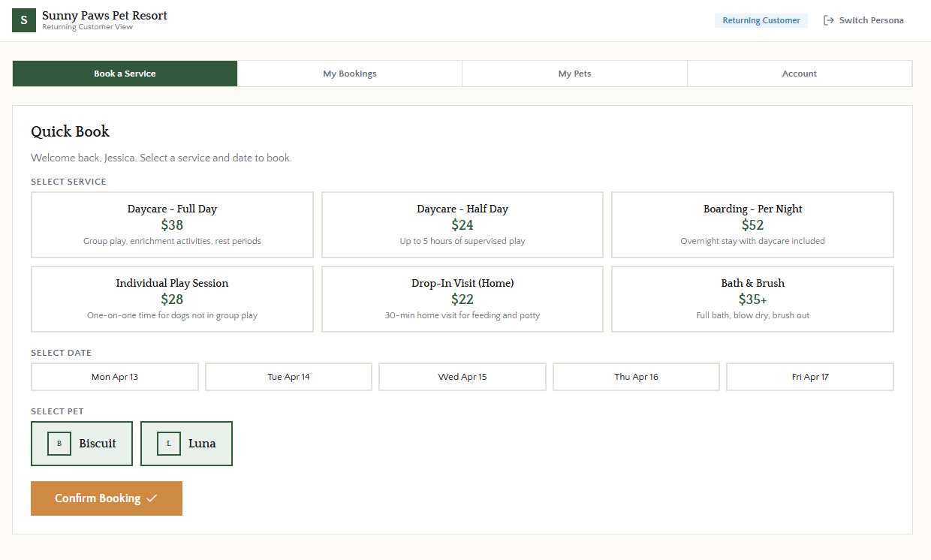Click the $52 price text
The image size is (931, 560).
tap(752, 225)
